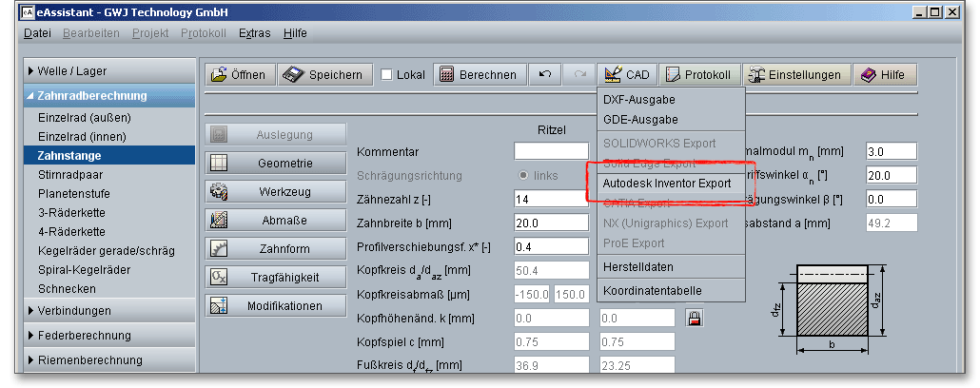Open the Datei menu

37,33
